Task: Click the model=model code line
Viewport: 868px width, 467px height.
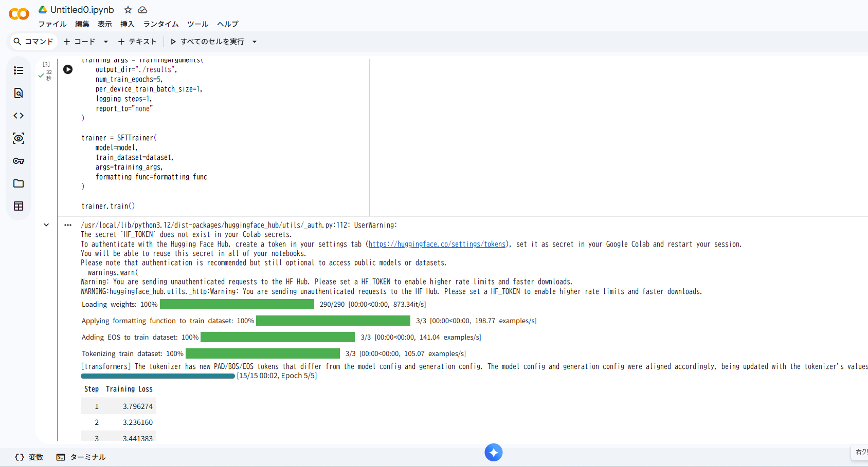Action: click(116, 147)
